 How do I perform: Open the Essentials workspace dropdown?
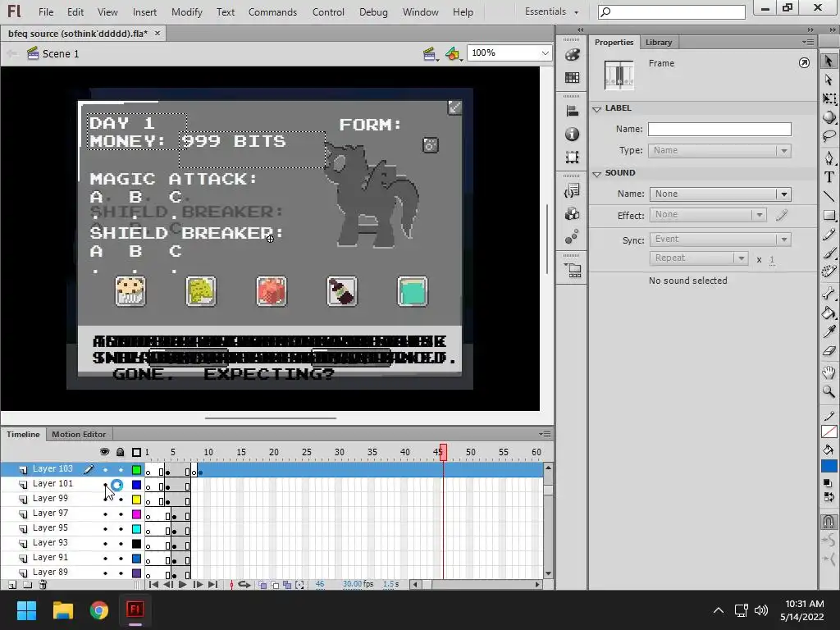(x=551, y=11)
